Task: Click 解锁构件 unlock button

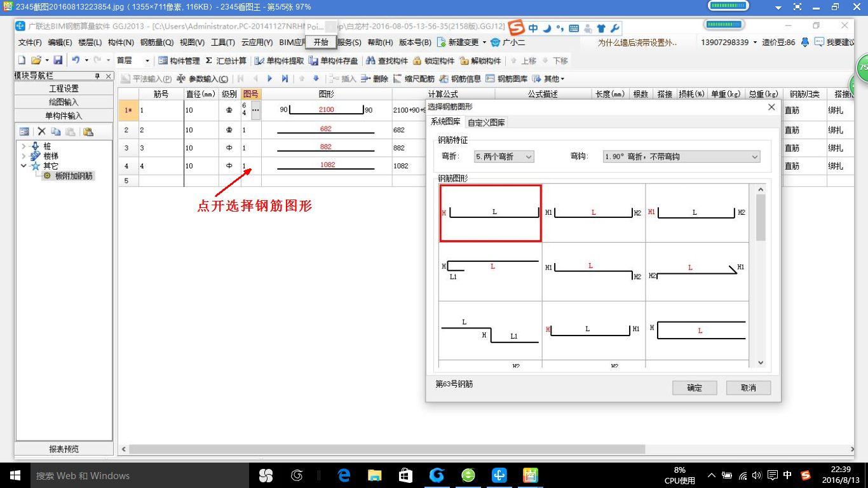Action: pos(480,61)
